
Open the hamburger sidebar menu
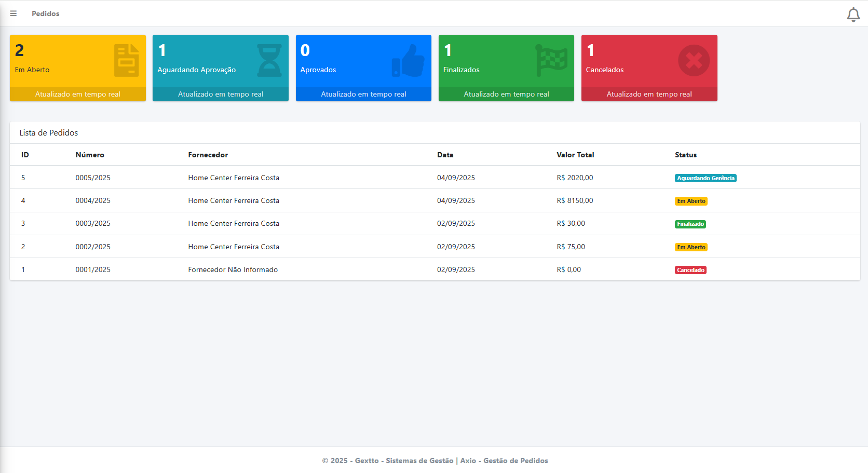[13, 13]
